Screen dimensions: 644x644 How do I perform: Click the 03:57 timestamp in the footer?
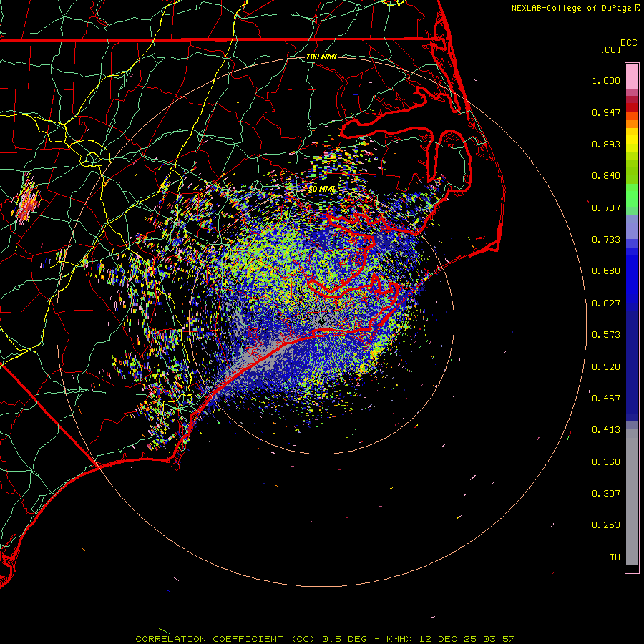click(499, 639)
